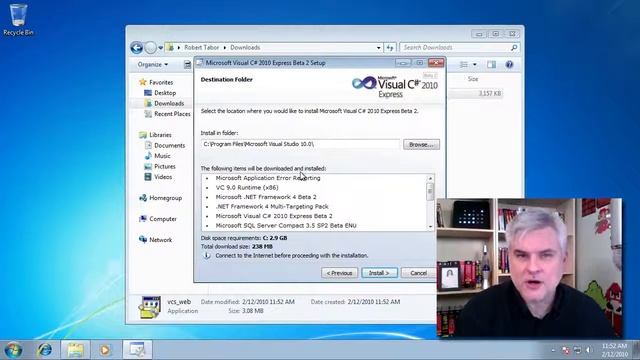This screenshot has height=360, width=640.
Task: Click the search magnifier icon
Action: click(x=514, y=48)
